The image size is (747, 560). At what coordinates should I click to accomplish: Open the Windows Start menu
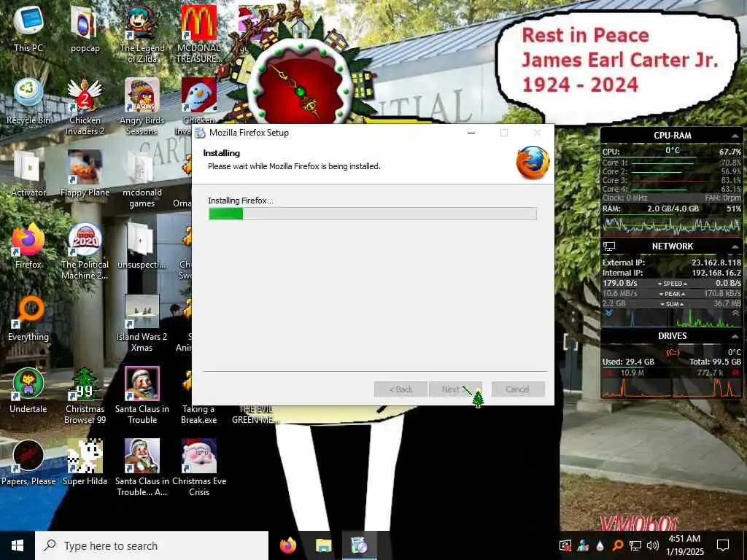pyautogui.click(x=18, y=545)
